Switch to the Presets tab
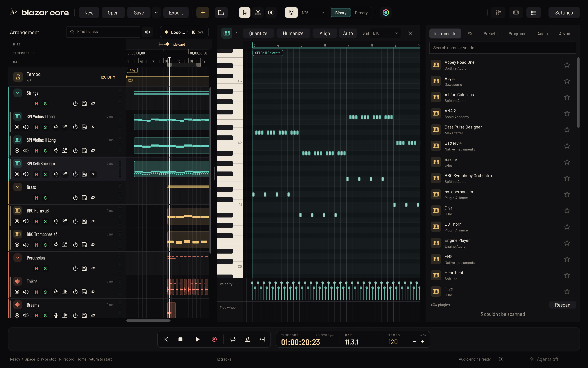 point(490,34)
